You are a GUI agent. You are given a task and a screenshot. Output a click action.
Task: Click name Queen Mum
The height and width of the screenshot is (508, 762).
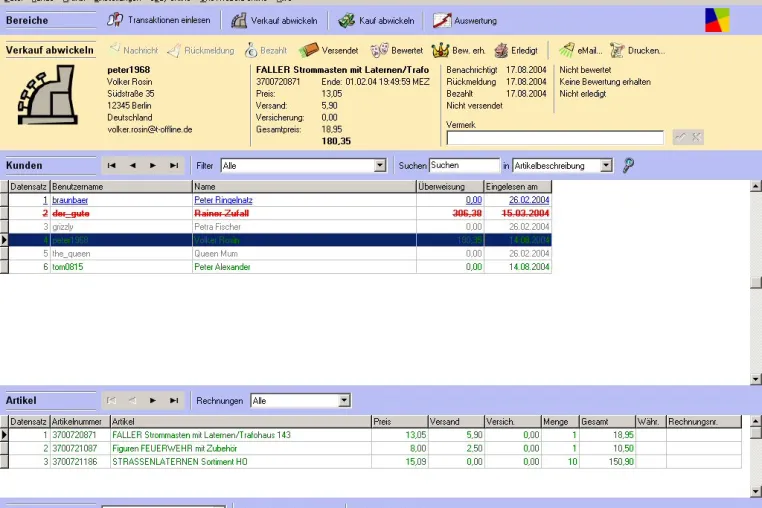216,253
